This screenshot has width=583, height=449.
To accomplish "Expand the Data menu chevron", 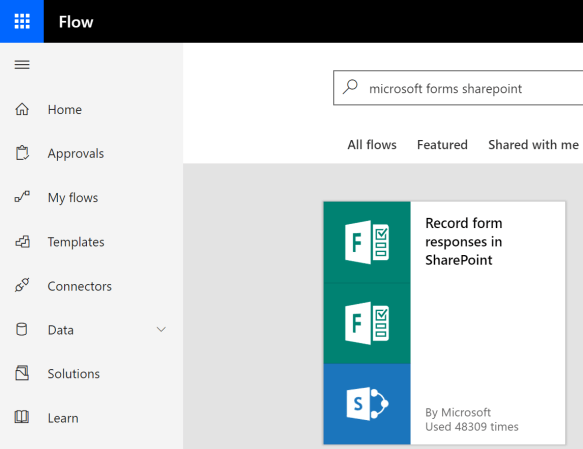I will coord(161,329).
